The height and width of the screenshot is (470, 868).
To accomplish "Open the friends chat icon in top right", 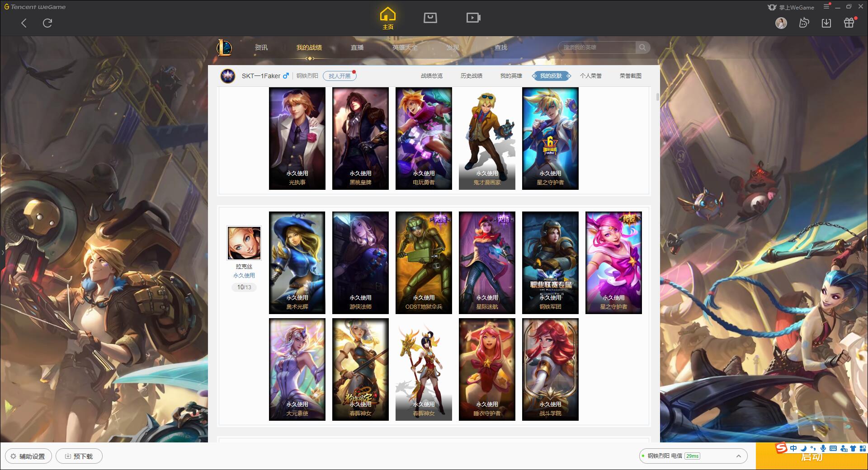I will 804,23.
